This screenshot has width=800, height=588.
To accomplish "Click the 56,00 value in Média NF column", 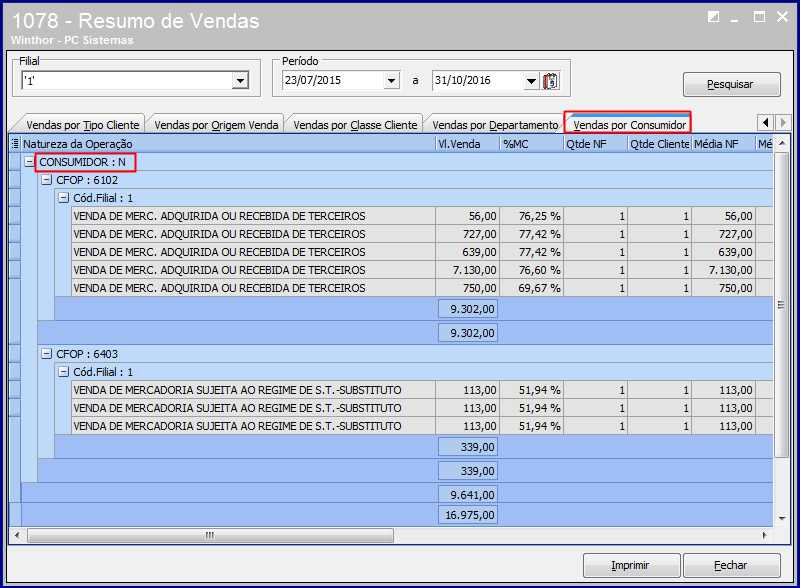I will click(723, 216).
